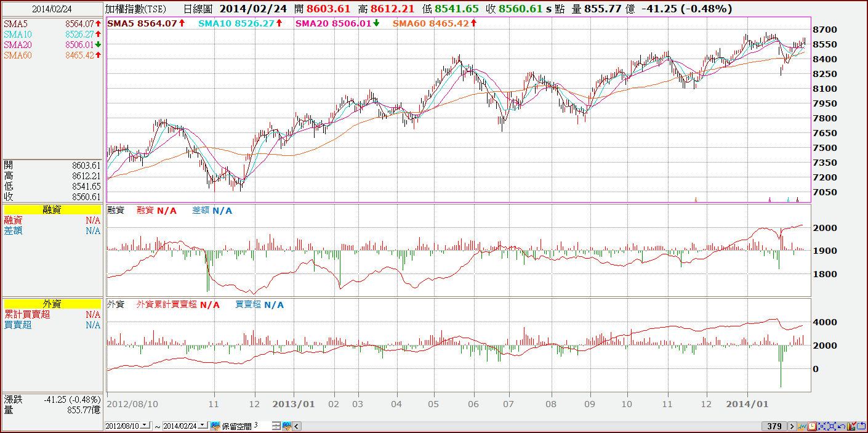Click the shrink chart inward arrows icon
This screenshot has height=433, width=868.
822,426
